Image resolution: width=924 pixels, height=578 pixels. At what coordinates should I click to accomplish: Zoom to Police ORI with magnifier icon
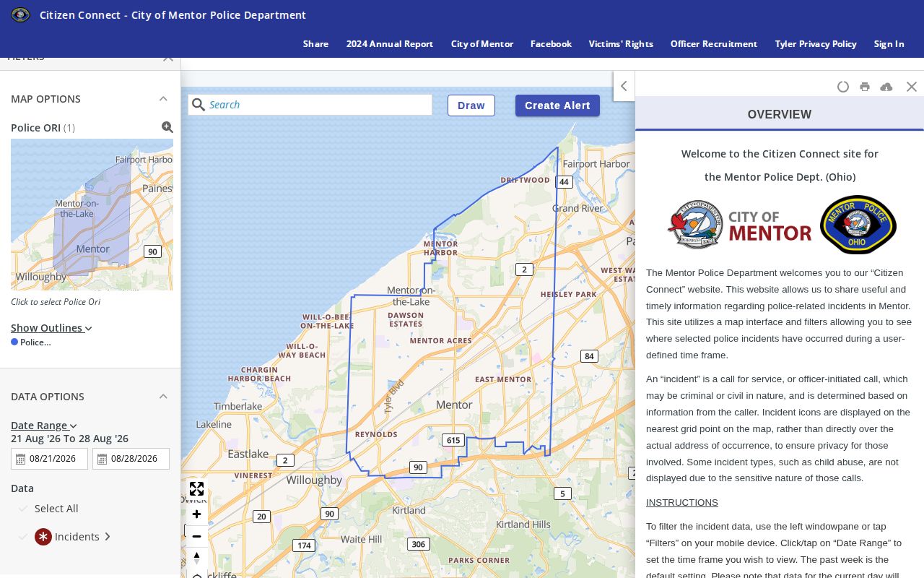tap(167, 127)
